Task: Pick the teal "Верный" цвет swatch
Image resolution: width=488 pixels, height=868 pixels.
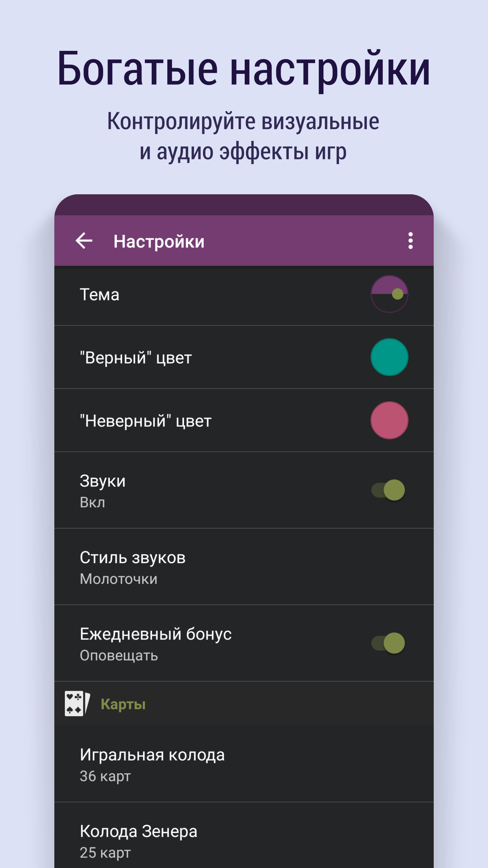Action: pos(389,357)
